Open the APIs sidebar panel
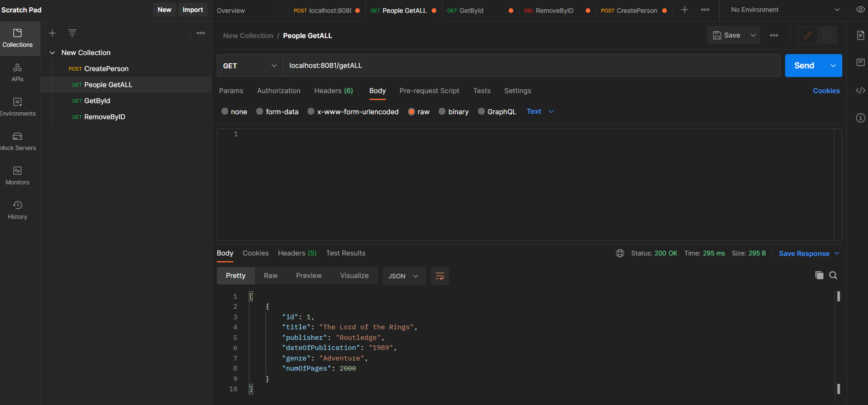The image size is (868, 405). (17, 73)
